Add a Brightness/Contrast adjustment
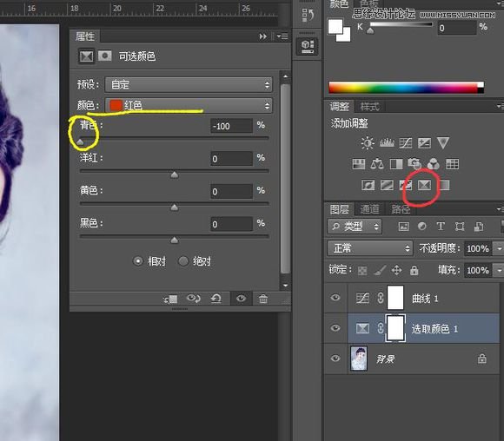This screenshot has height=441, width=504. point(367,143)
